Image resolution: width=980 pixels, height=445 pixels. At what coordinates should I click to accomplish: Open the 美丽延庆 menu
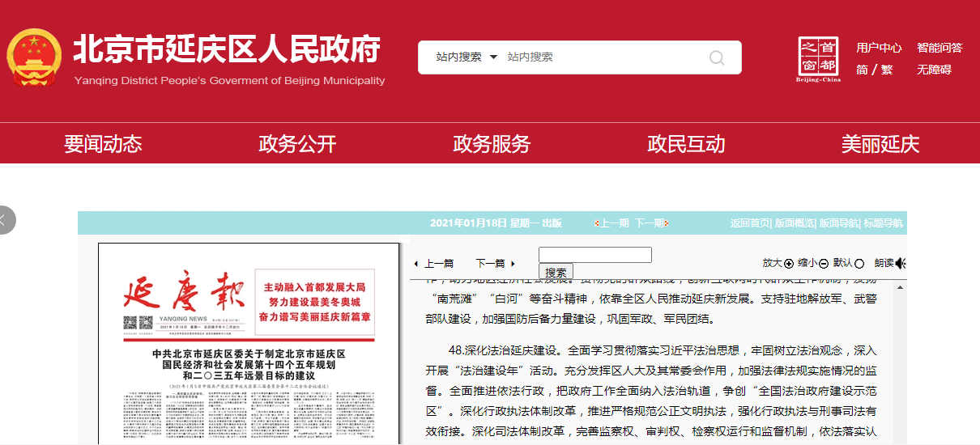pyautogui.click(x=880, y=144)
